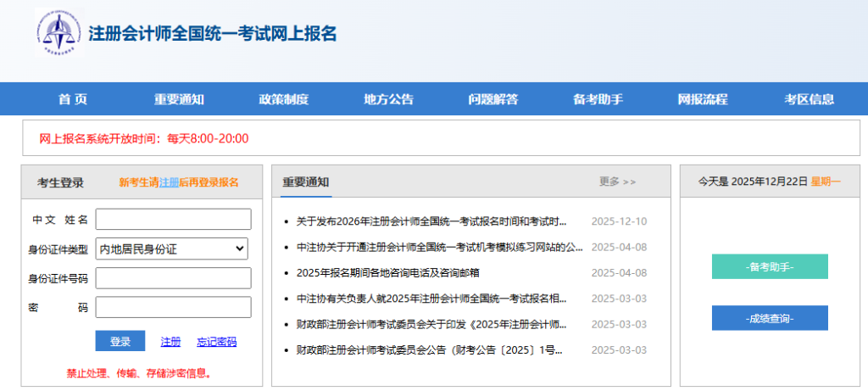Open notice 中注协有关负责人就2025年注册会计师
The image size is (868, 391).
tap(431, 299)
